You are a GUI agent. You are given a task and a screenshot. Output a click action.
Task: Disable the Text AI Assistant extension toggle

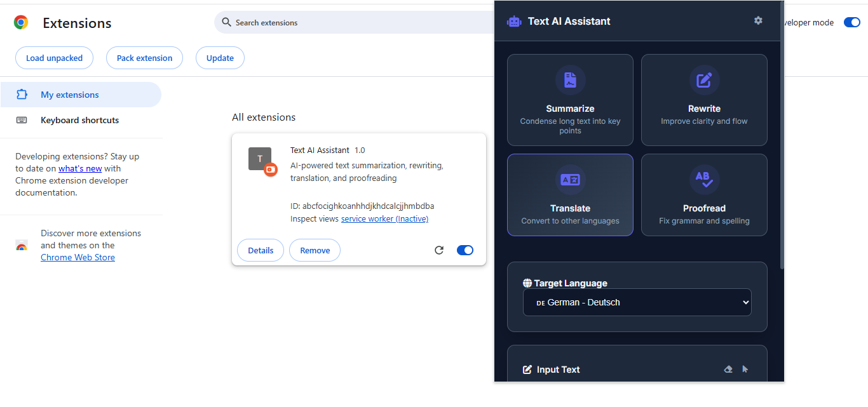point(465,250)
